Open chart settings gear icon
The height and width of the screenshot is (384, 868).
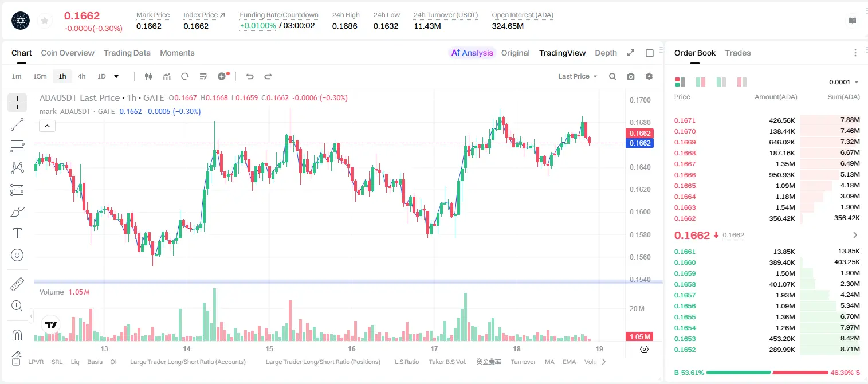649,76
